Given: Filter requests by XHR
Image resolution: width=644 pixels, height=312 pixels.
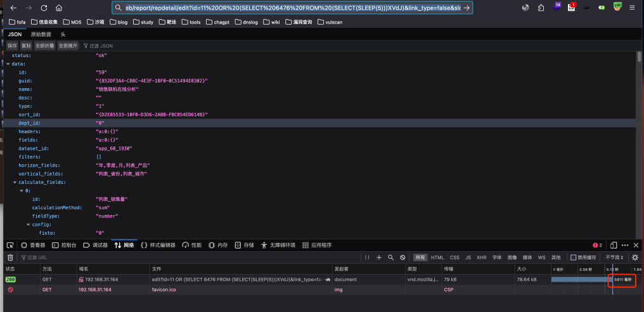Looking at the screenshot, I should 481,257.
